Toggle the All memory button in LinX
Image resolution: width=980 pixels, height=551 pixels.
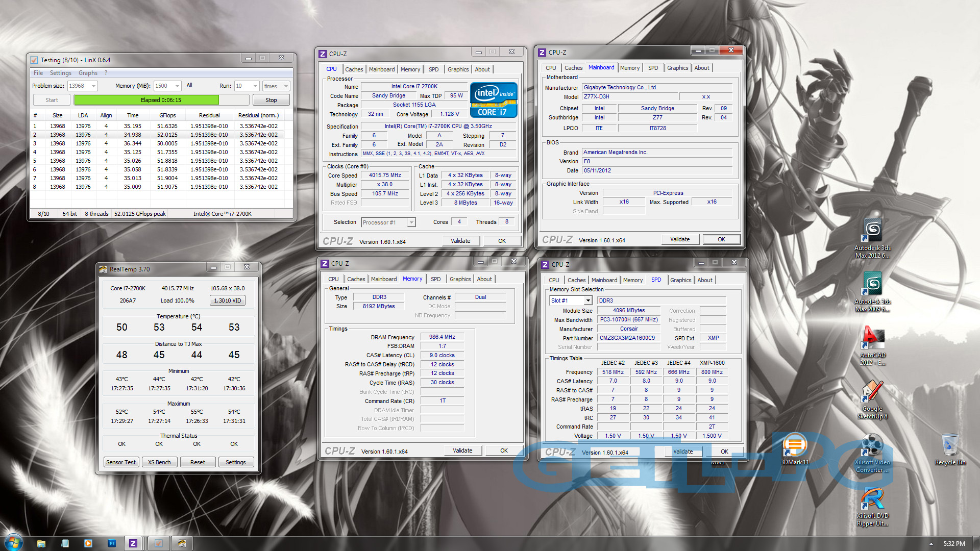[189, 86]
